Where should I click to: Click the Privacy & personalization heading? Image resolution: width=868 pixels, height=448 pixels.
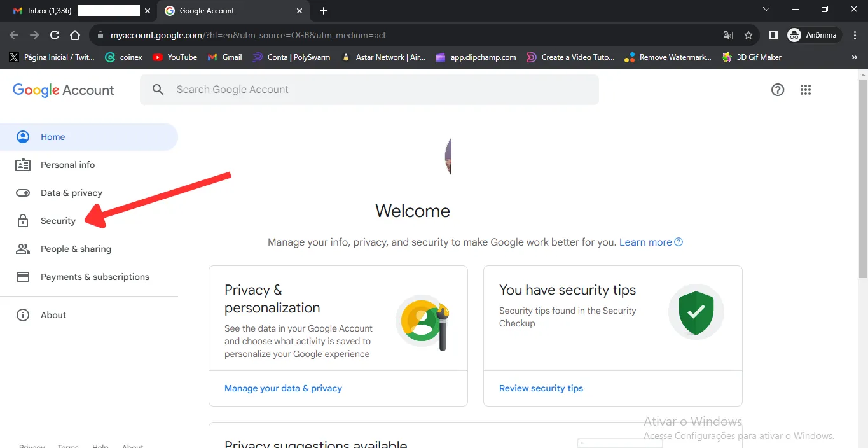272,299
